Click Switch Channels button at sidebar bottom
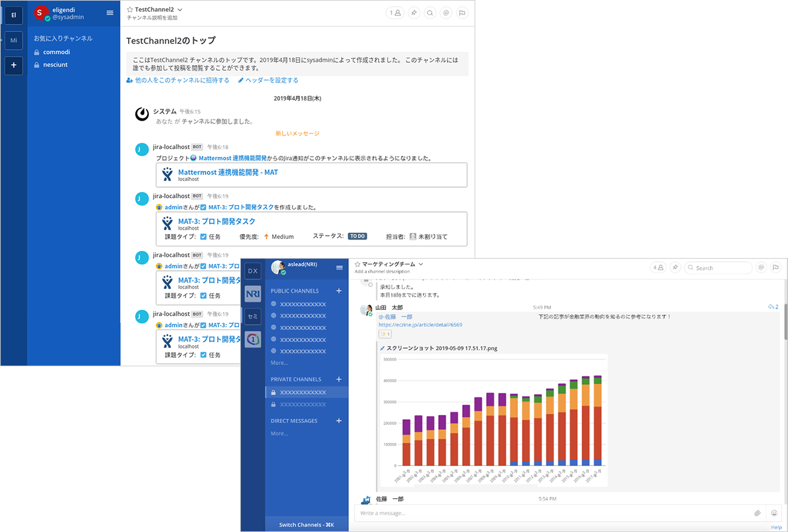Screen dimensions: 788x532 tap(306, 525)
